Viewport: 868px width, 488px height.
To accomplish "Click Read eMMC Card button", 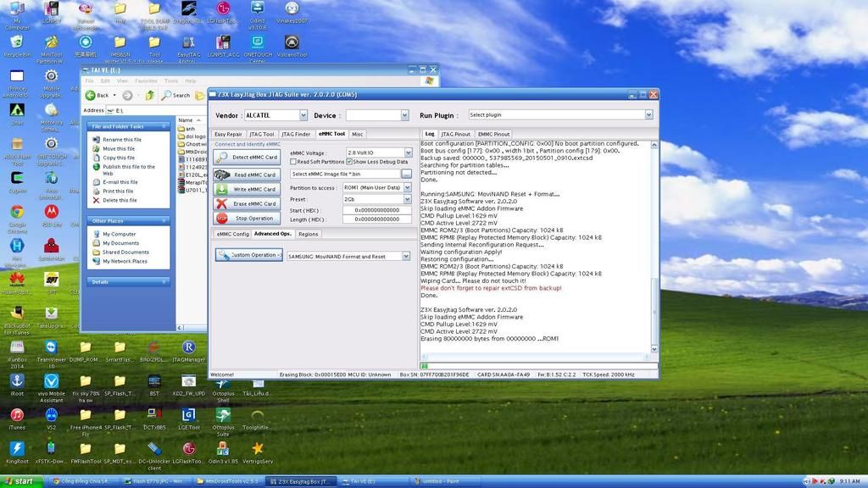I will pos(247,175).
